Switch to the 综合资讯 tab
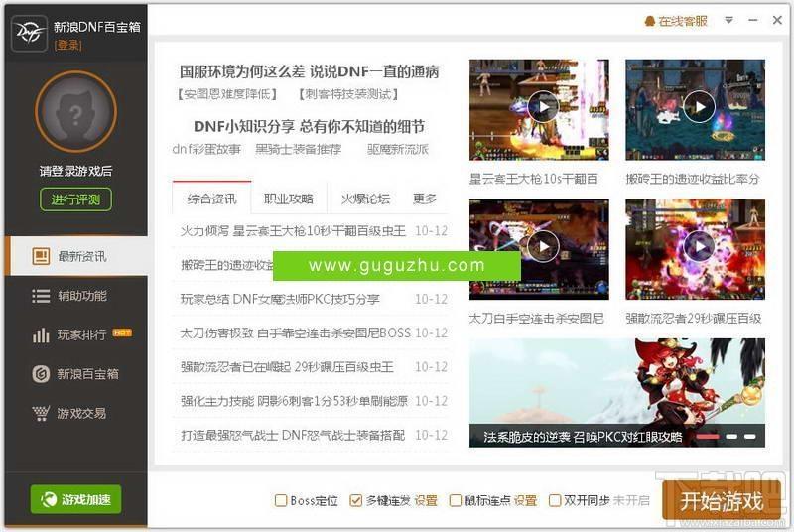Viewport: 794px width, 532px height. (211, 199)
